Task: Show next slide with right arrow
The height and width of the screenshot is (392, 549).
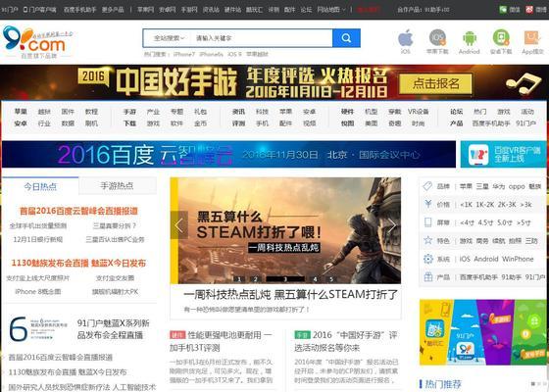Action: coord(392,225)
